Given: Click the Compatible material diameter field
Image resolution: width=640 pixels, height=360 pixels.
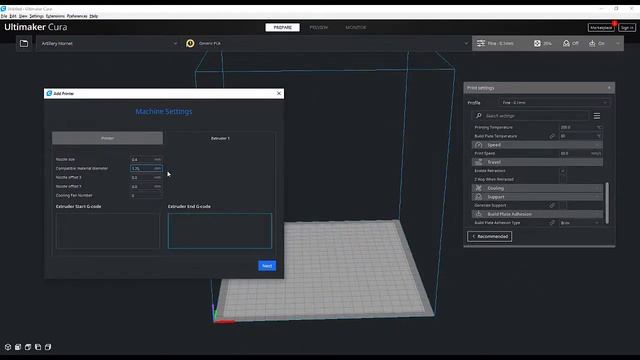Looking at the screenshot, I should pos(146,168).
